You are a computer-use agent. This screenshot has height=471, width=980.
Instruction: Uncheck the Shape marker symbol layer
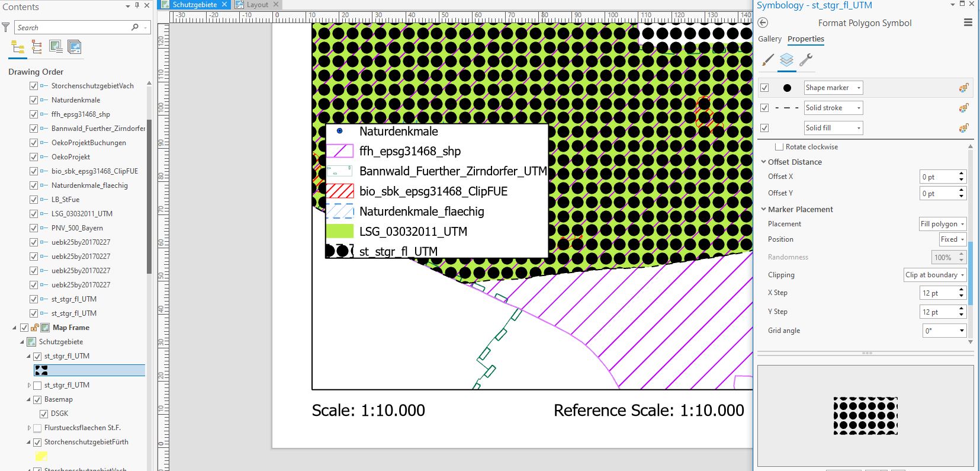tap(764, 88)
